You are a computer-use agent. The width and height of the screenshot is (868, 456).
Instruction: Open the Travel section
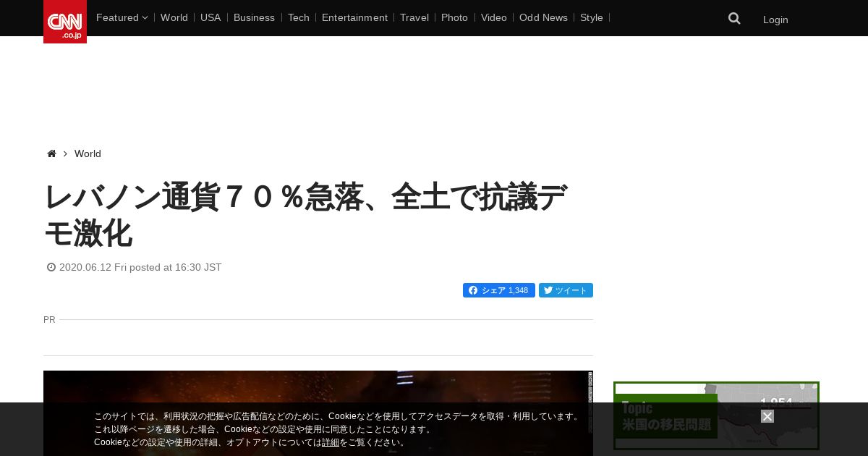click(x=414, y=17)
